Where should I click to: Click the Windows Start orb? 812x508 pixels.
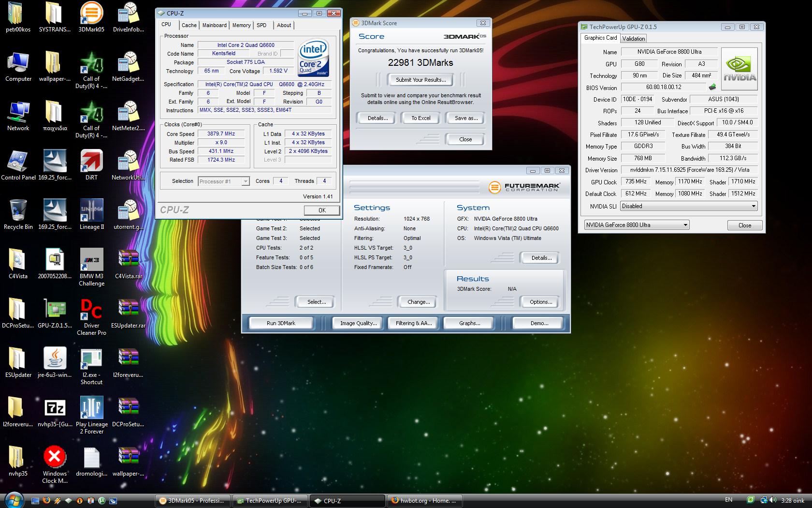point(14,501)
